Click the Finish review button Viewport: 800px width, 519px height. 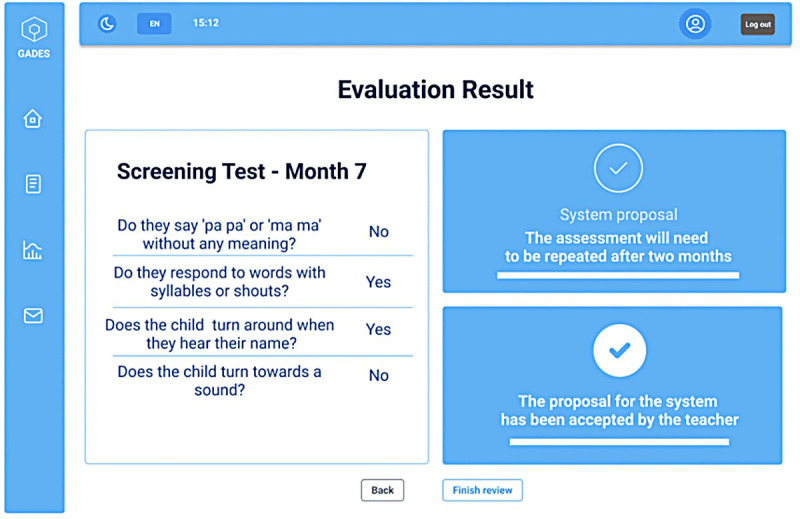tap(482, 490)
